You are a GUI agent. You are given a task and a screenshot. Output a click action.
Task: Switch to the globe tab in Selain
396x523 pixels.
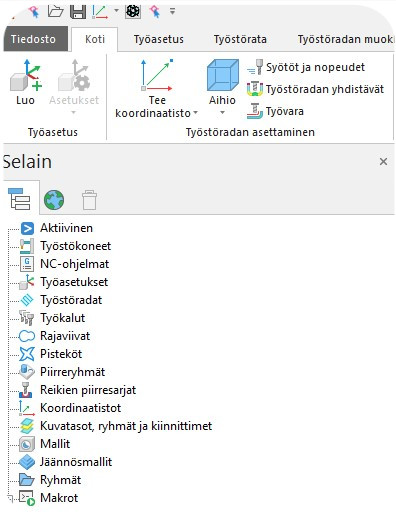[x=54, y=200]
